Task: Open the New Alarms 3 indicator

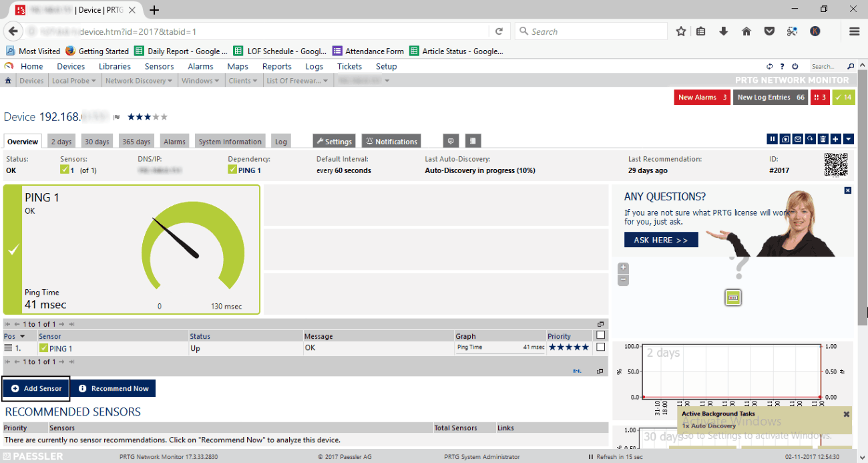Action: (x=702, y=98)
